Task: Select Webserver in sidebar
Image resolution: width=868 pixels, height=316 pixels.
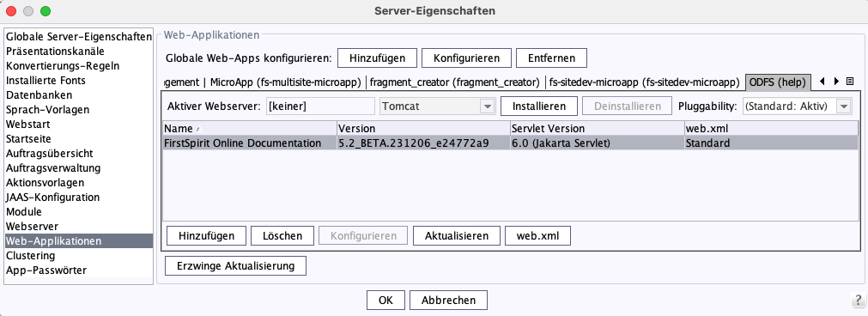Action: point(79,227)
